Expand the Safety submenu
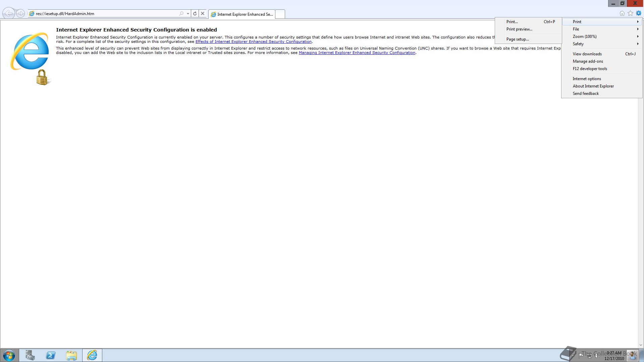Screen dimensions: 644x362 click(x=602, y=44)
